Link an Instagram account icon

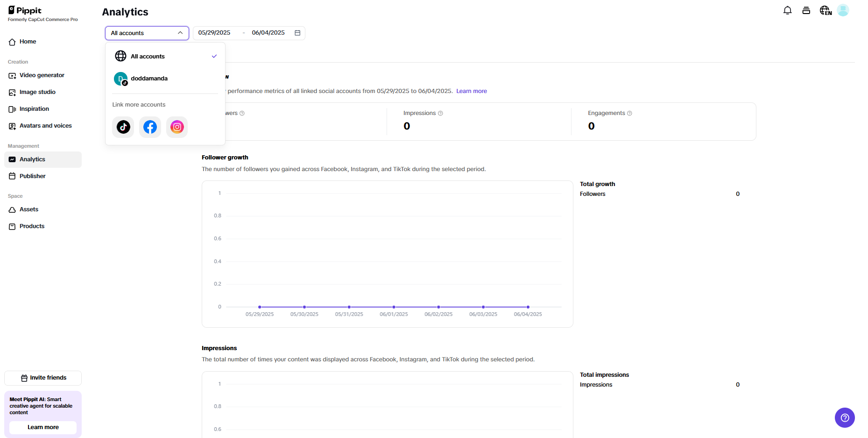coord(177,127)
